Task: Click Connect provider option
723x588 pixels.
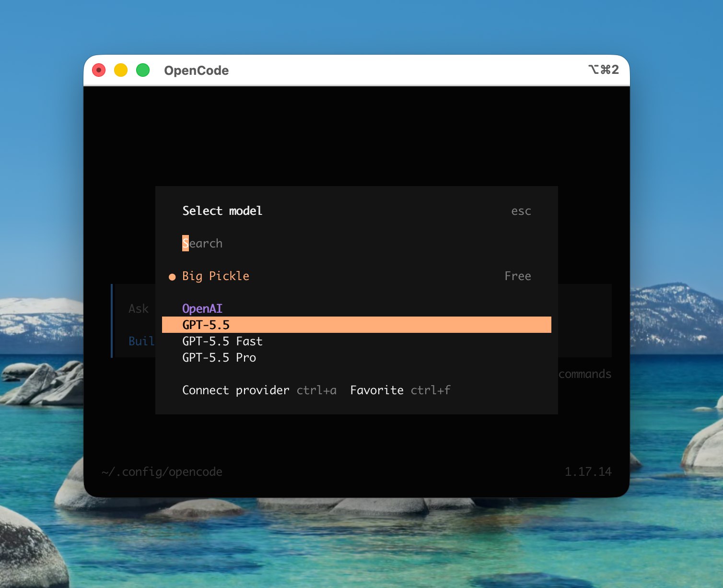Action: click(x=235, y=390)
